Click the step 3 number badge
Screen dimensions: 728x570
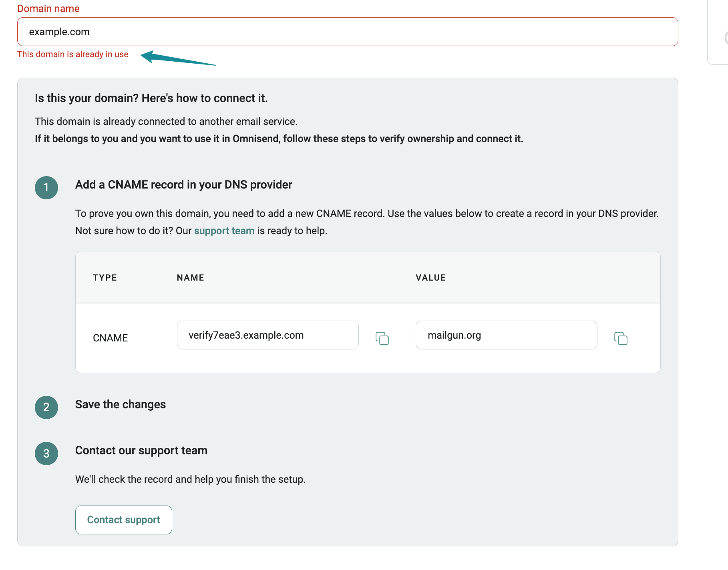[x=46, y=454]
